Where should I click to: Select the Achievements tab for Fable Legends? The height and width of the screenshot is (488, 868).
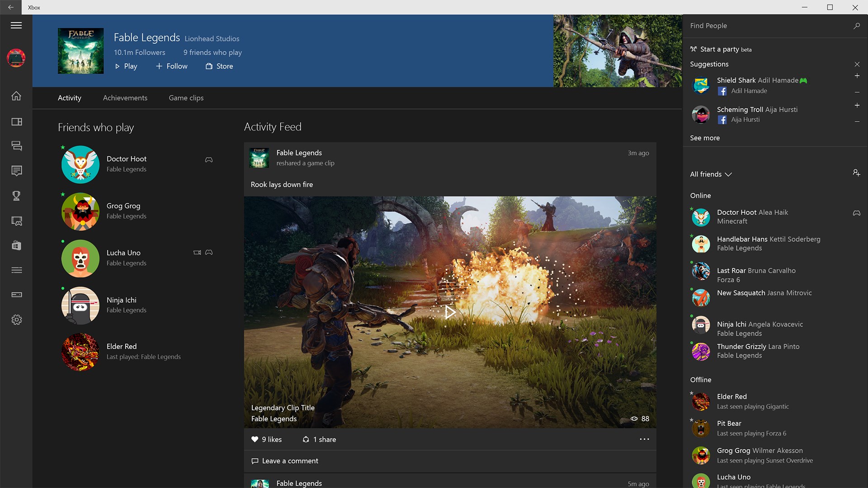pos(125,98)
